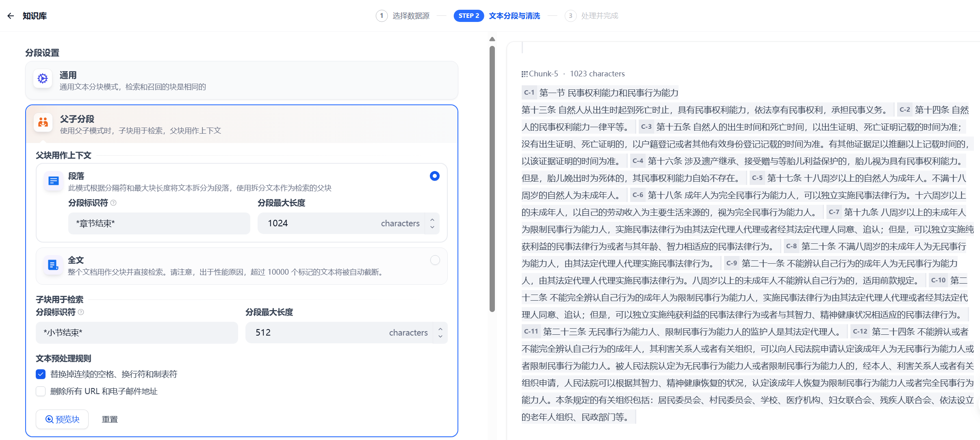Click the 知识库 title link

[35, 16]
